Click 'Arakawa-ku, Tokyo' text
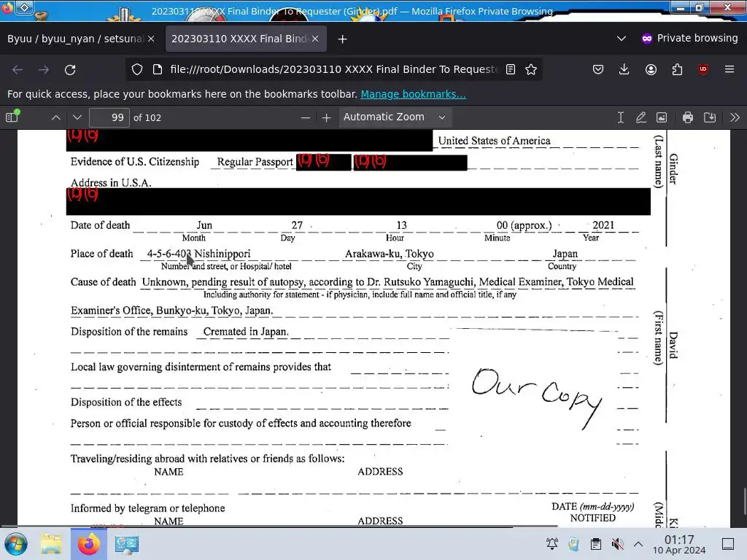This screenshot has width=747, height=560. [x=390, y=254]
